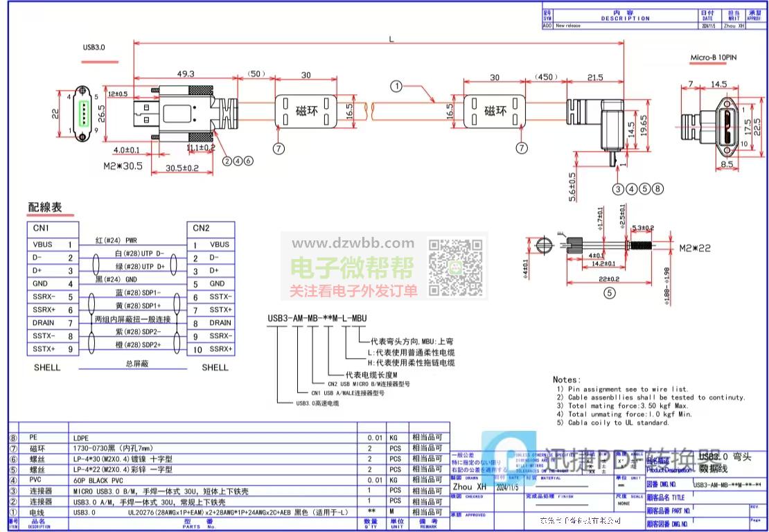Select the "紫(#28)SDP2-" wire label
The image size is (769, 532).
click(138, 332)
